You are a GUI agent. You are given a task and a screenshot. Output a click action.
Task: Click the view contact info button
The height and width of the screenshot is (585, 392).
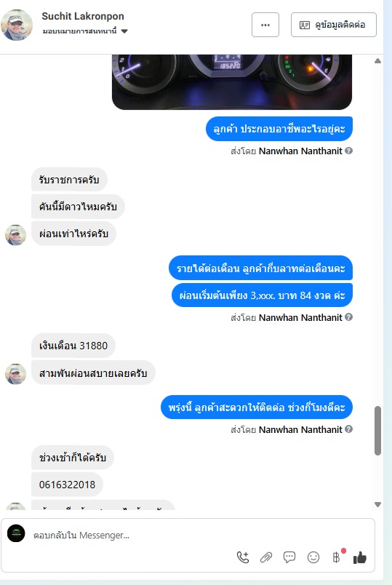click(x=333, y=25)
